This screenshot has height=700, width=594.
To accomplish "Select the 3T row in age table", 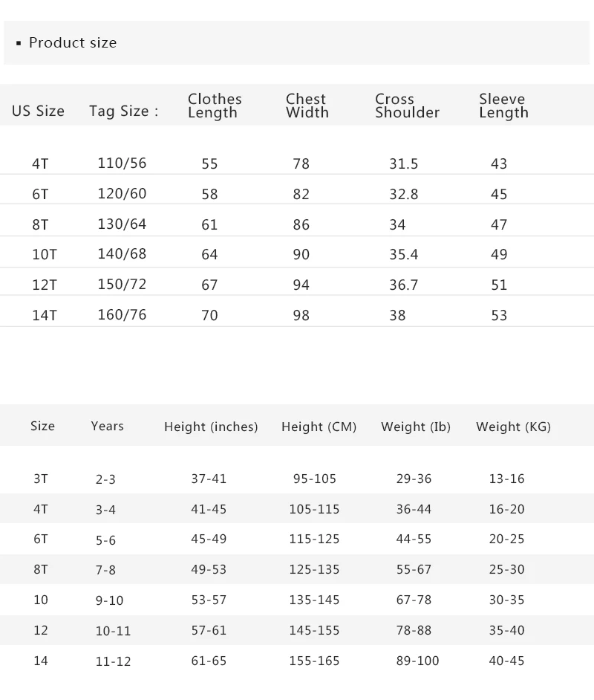I will (x=297, y=479).
